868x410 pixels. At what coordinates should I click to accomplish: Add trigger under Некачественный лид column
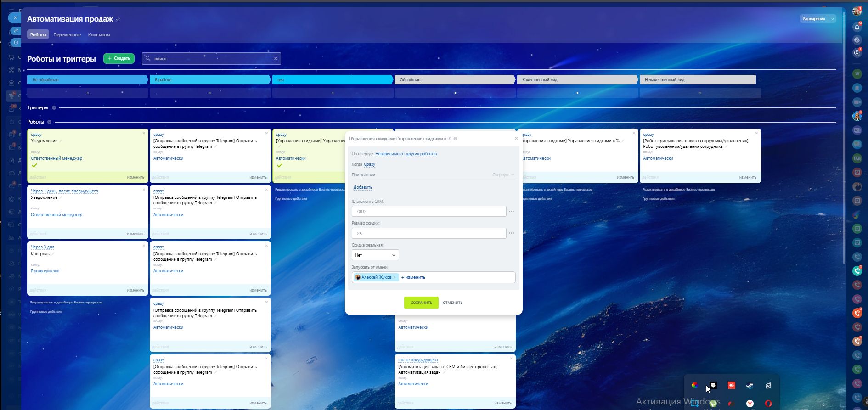point(700,93)
